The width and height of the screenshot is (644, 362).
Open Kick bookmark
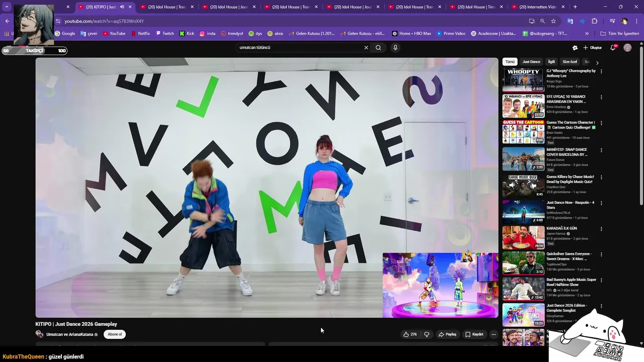187,34
